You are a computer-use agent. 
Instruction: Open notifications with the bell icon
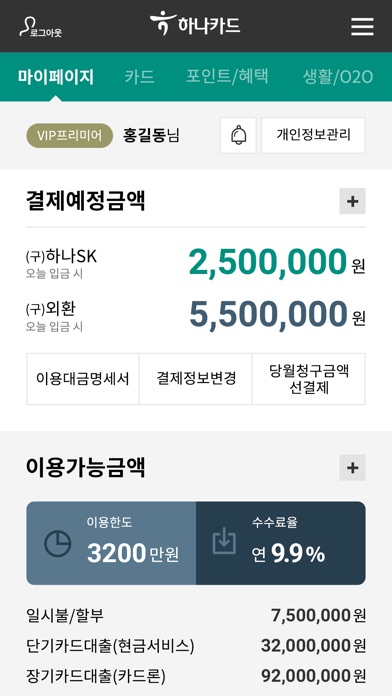(x=238, y=135)
